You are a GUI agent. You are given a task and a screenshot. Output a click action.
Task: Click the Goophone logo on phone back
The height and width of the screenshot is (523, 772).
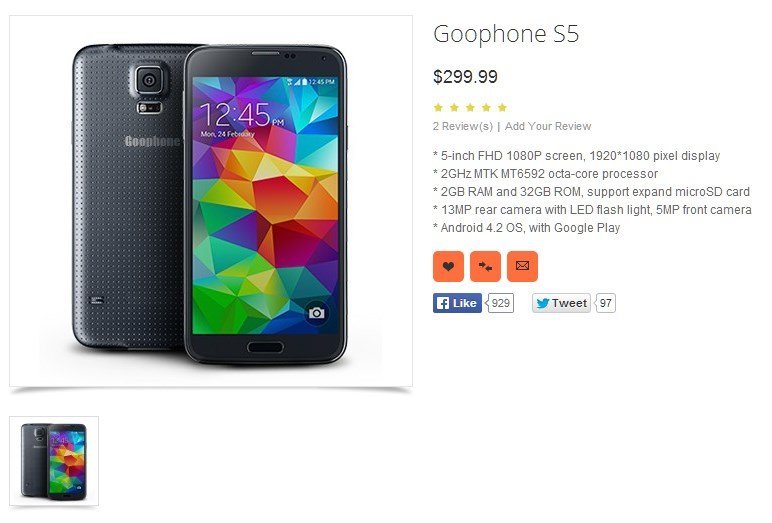tap(153, 141)
